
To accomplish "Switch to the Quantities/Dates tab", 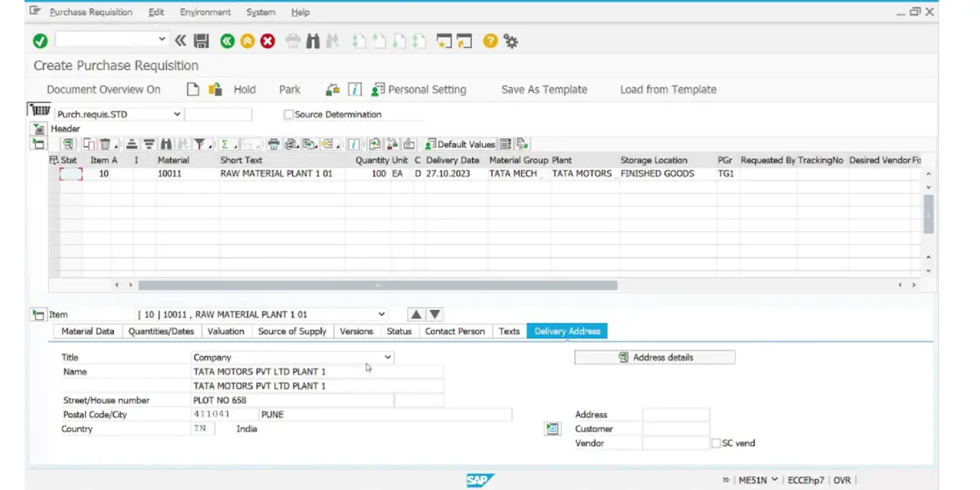I will [161, 332].
